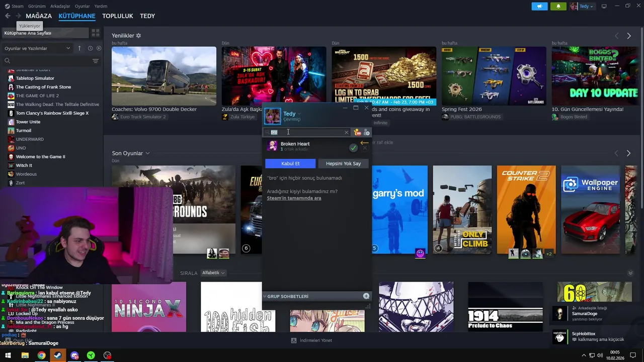Open File Explorer from the taskbar

tap(25, 355)
